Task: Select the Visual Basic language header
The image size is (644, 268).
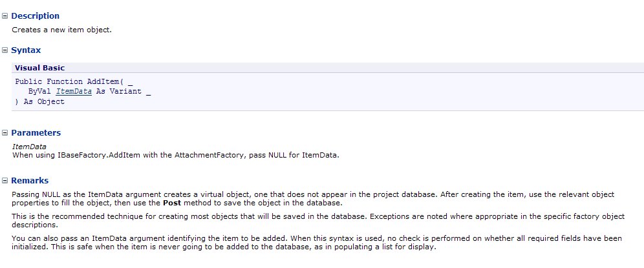Action: pos(40,68)
